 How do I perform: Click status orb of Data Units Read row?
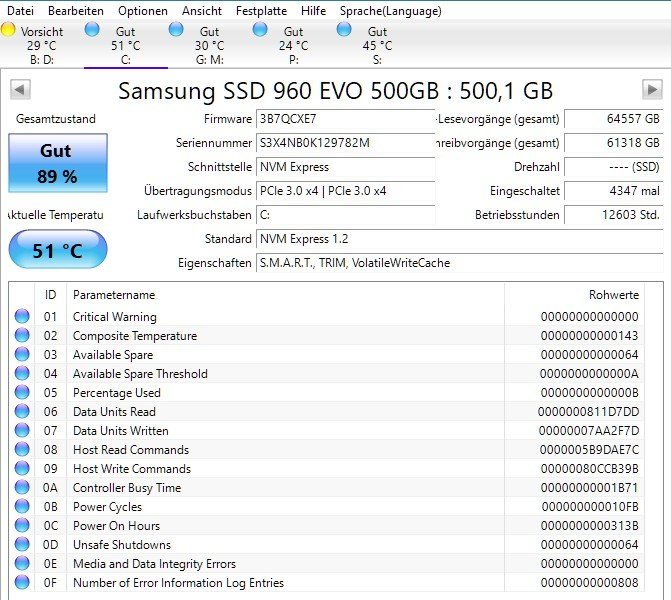(22, 411)
